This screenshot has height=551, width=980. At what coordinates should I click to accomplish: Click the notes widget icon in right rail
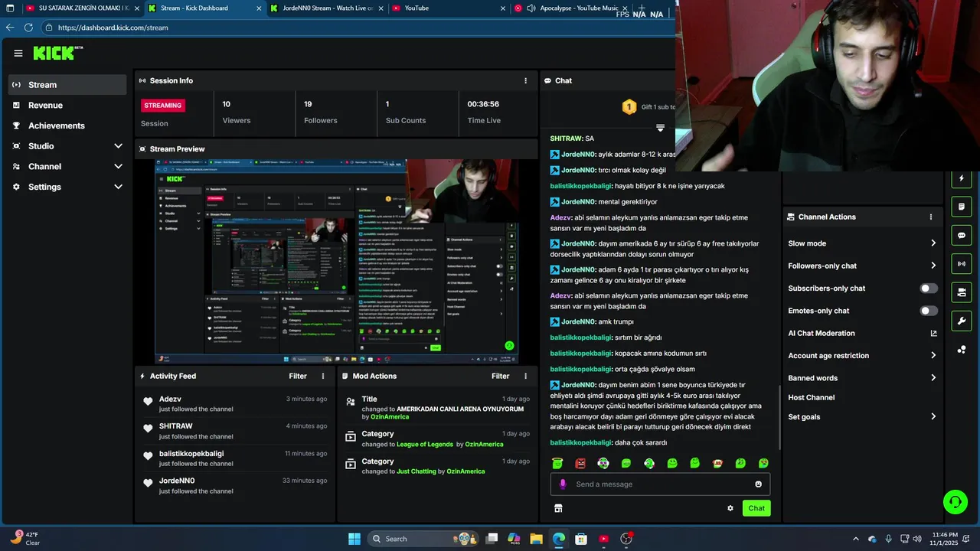coord(962,207)
